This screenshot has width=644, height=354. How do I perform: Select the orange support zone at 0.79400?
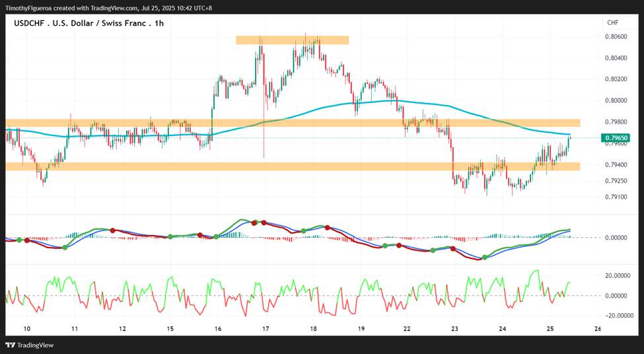(x=293, y=166)
